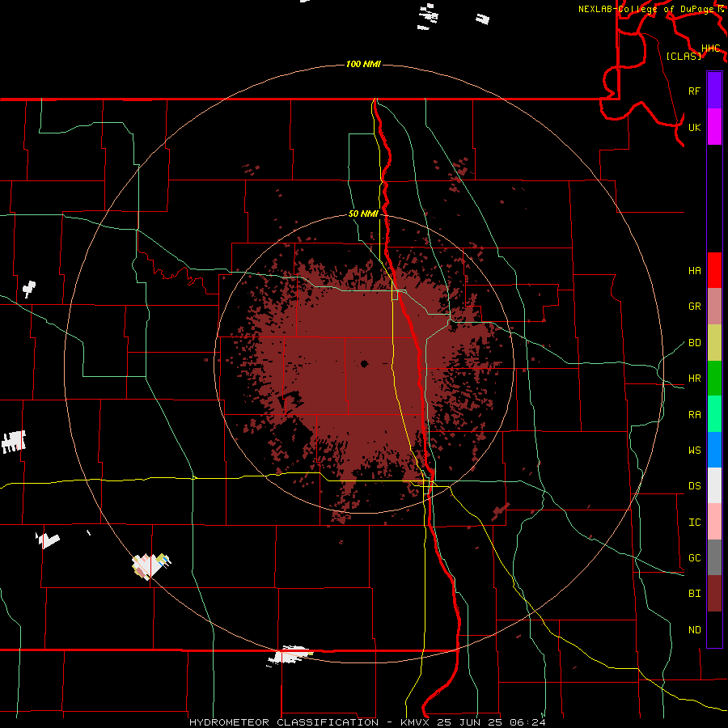Screen dimensions: 728x728
Task: Click the RA legend label
Action: (694, 415)
